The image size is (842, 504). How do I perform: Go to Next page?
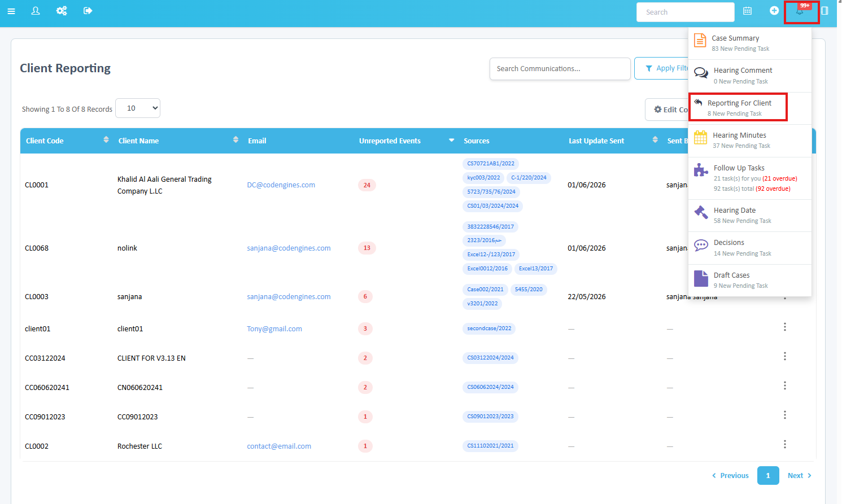(x=800, y=476)
